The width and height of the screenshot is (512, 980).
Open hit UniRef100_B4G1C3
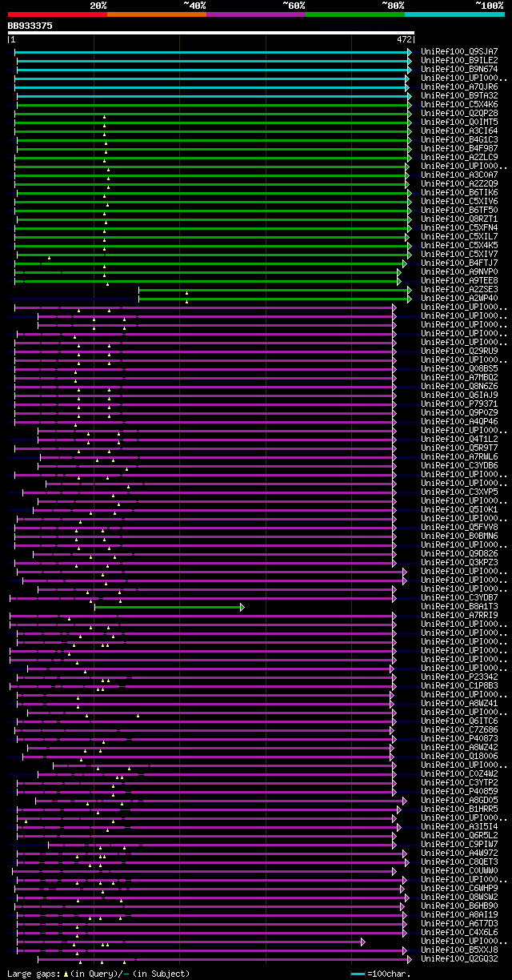459,140
